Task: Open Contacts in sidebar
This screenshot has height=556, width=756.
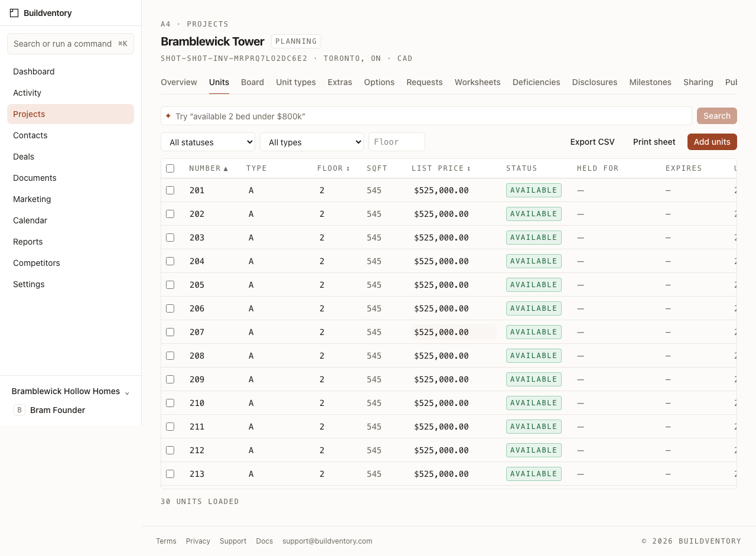Action: (70, 135)
